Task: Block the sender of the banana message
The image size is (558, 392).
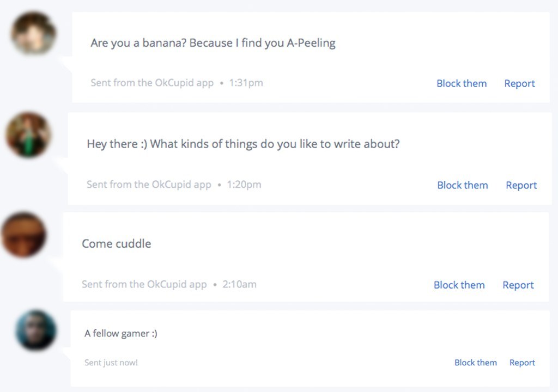Action: [x=461, y=83]
